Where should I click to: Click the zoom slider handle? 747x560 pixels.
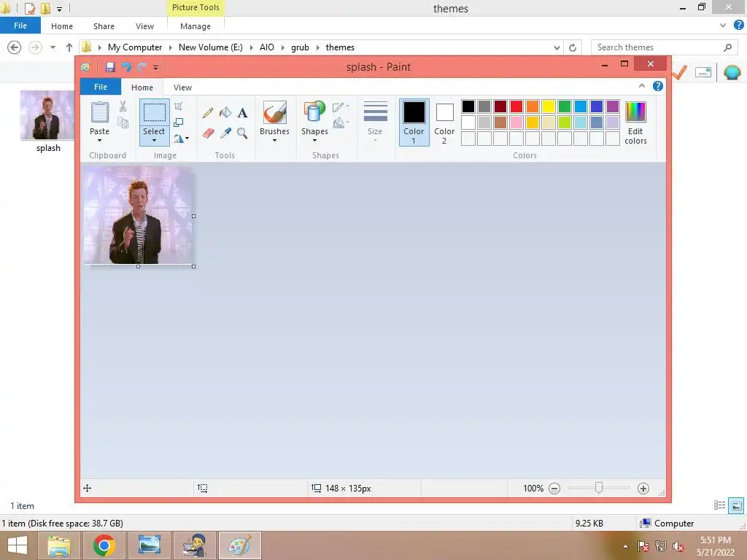pyautogui.click(x=599, y=488)
